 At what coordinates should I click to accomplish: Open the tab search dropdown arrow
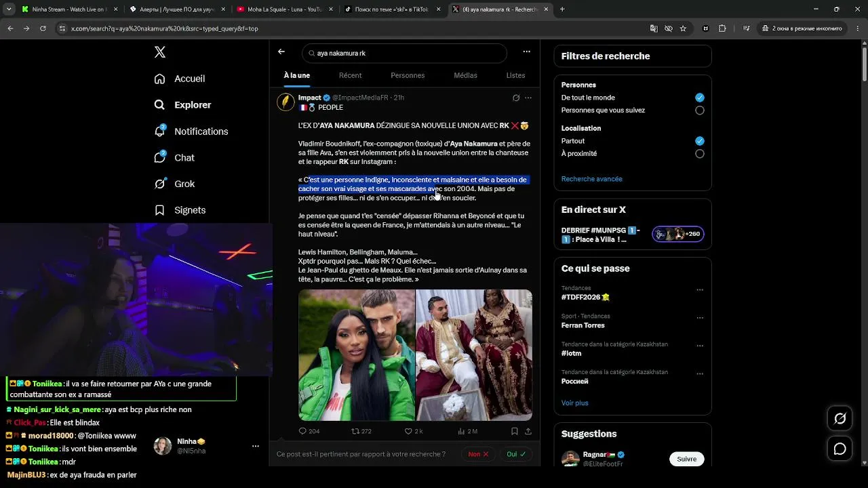point(9,9)
